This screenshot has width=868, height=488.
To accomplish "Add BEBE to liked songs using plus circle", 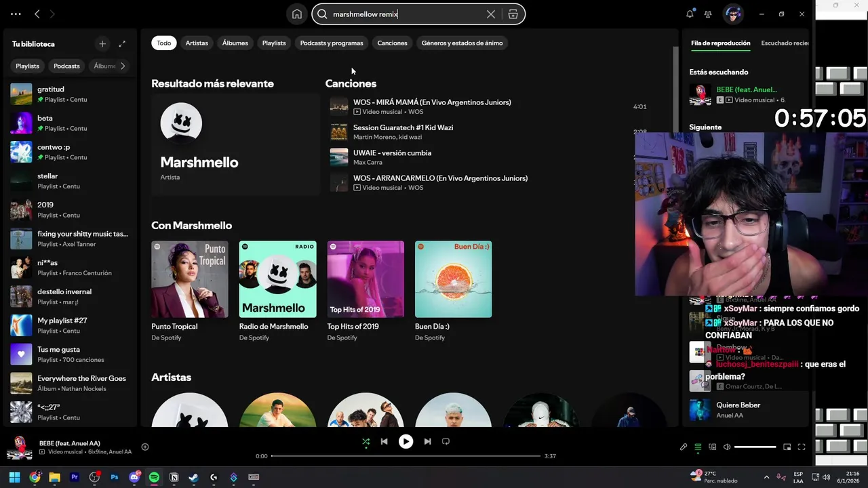I will (x=145, y=447).
